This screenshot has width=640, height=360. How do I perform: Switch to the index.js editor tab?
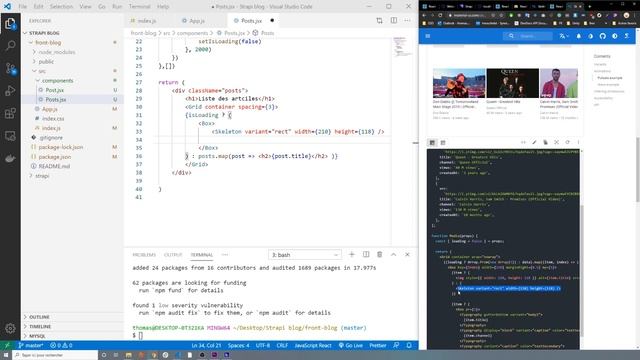click(x=146, y=21)
